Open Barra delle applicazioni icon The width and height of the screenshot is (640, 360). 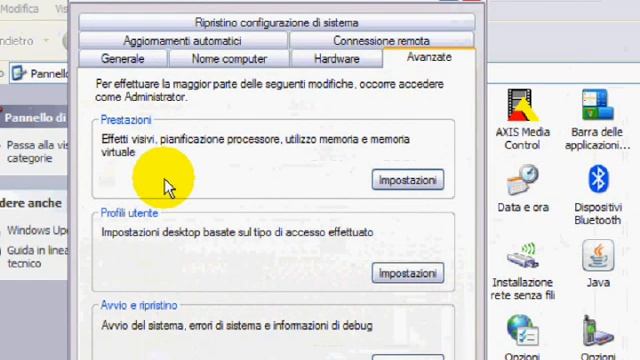[x=598, y=105]
